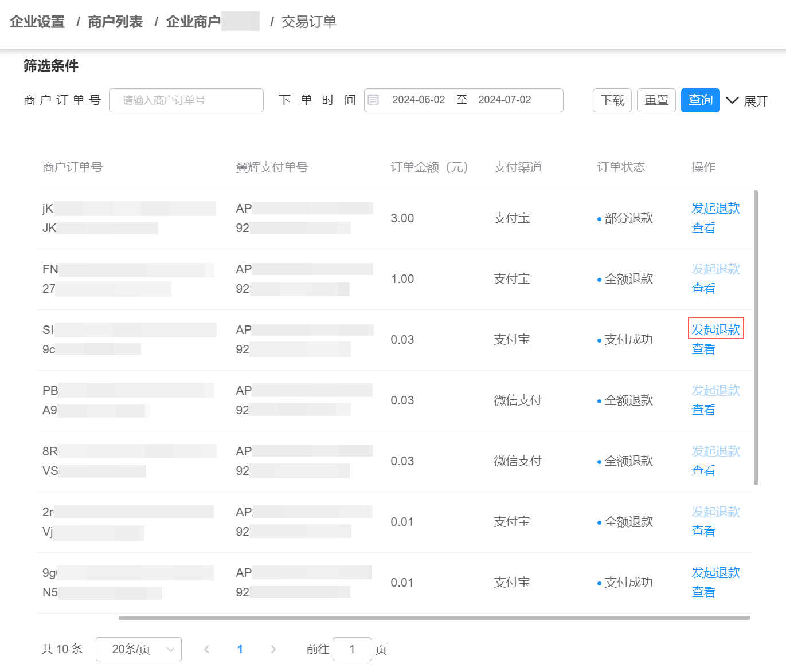The image size is (786, 672).
Task: Click the next page arrow
Action: tap(273, 649)
